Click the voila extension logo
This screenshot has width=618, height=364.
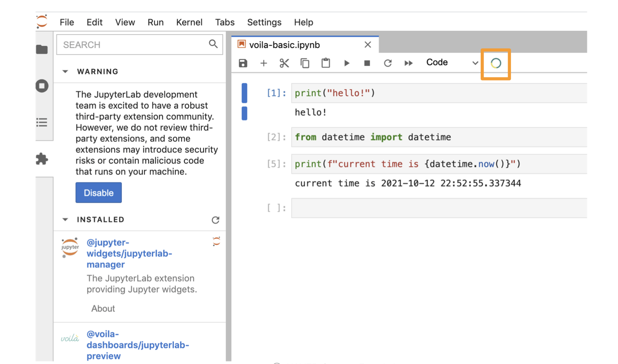(x=70, y=338)
